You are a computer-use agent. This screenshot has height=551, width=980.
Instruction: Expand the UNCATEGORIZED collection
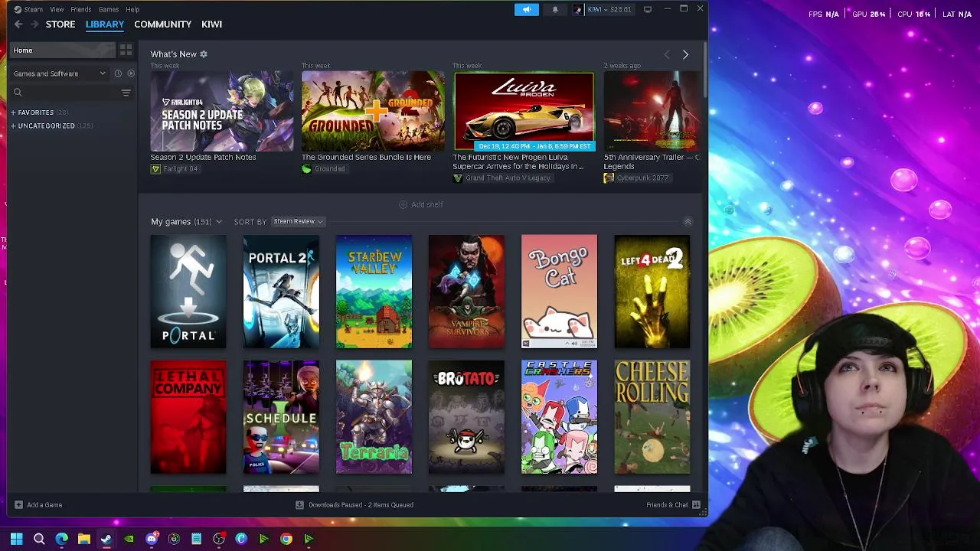51,126
